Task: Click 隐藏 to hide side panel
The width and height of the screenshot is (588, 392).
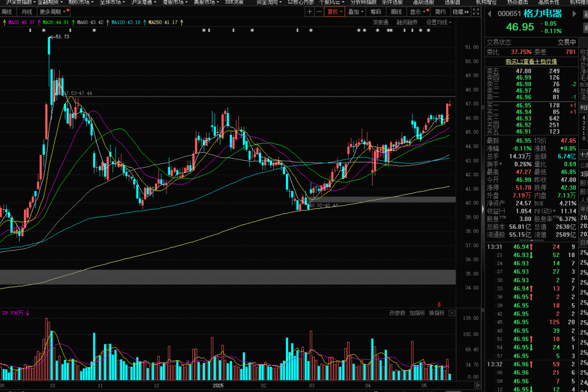Action: pyautogui.click(x=461, y=12)
